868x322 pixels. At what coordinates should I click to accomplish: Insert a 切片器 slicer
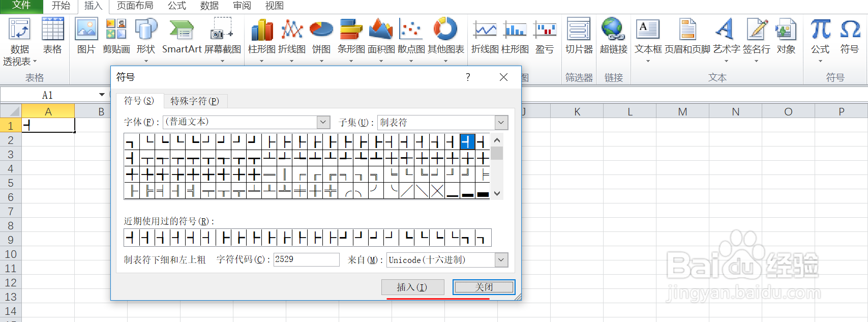pyautogui.click(x=579, y=36)
